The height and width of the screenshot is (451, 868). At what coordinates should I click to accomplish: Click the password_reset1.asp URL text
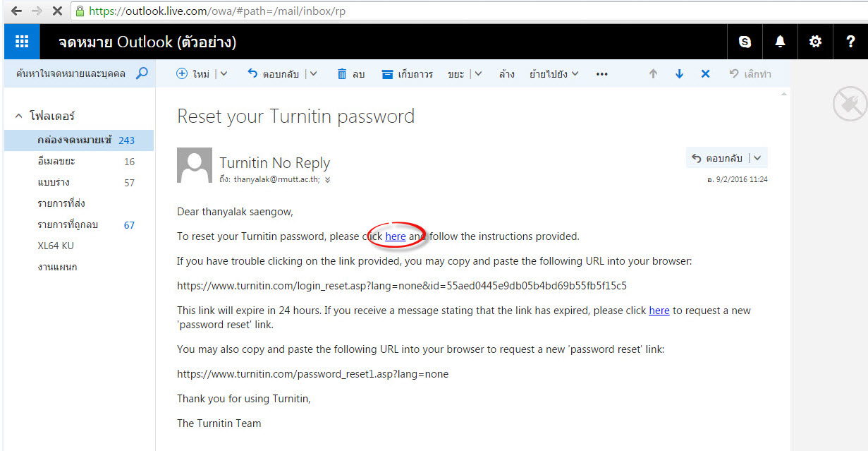(x=312, y=374)
